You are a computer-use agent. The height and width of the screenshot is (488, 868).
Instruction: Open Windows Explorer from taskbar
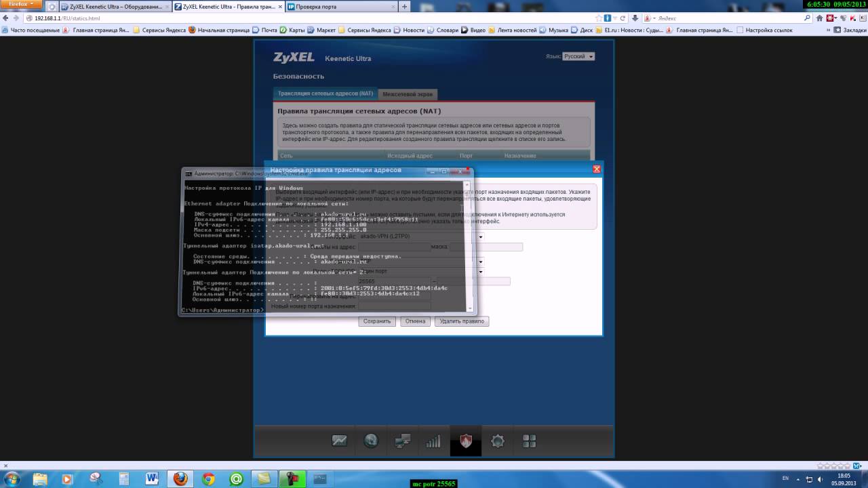coord(39,479)
